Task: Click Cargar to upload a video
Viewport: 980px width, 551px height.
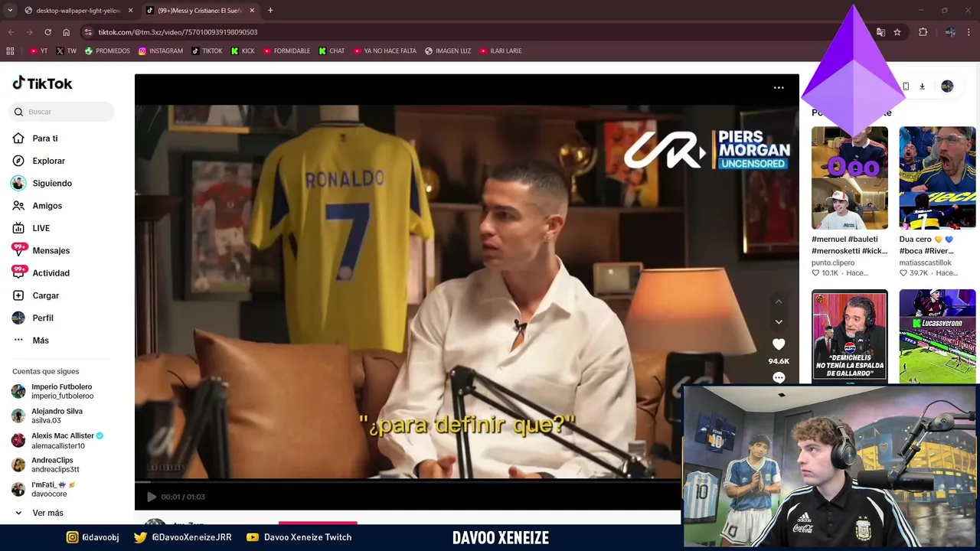Action: point(45,295)
